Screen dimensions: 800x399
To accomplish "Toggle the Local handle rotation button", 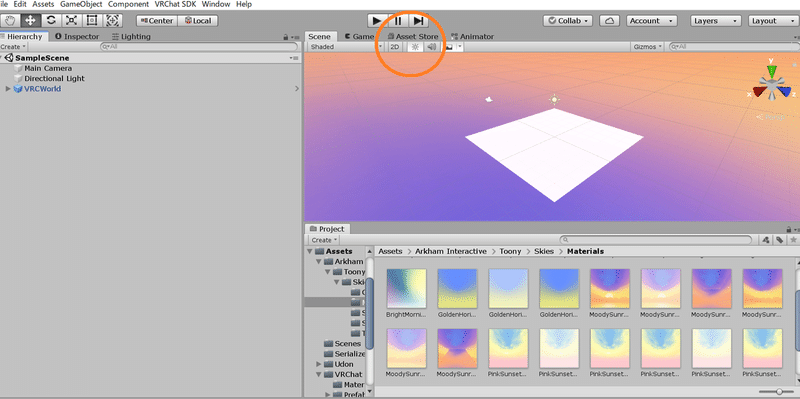I will pyautogui.click(x=198, y=21).
